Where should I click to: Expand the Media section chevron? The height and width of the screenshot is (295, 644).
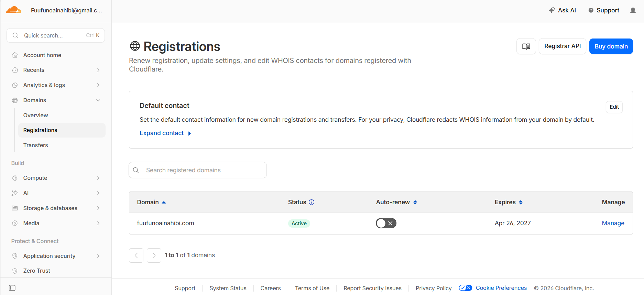pos(98,223)
